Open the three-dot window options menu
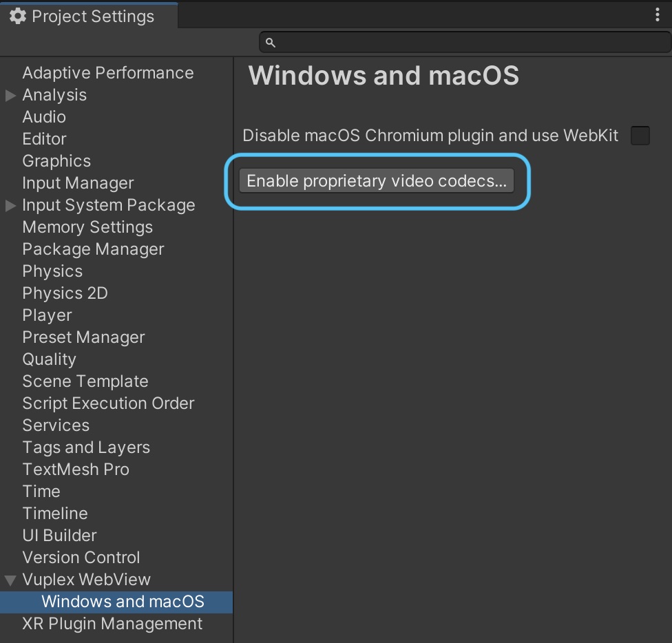 [x=658, y=16]
